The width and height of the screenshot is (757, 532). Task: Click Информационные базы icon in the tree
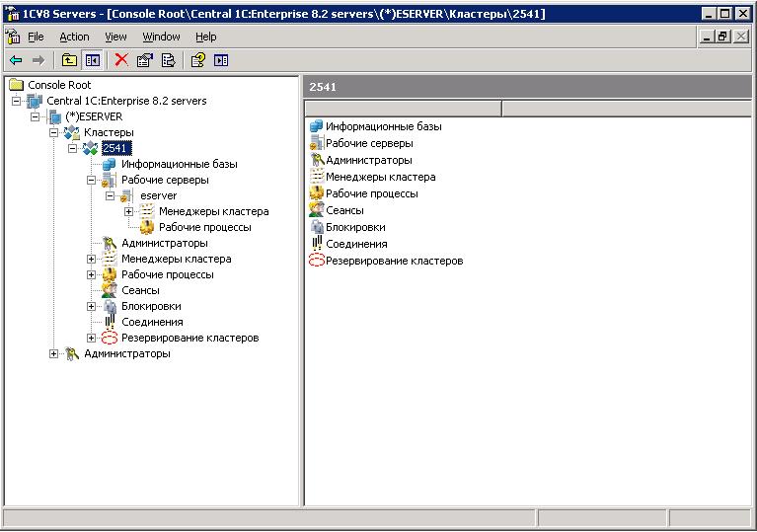point(110,164)
